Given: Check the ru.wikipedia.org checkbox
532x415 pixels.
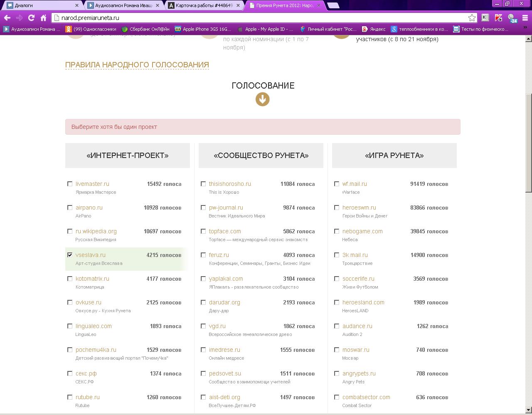Looking at the screenshot, I should tap(70, 231).
